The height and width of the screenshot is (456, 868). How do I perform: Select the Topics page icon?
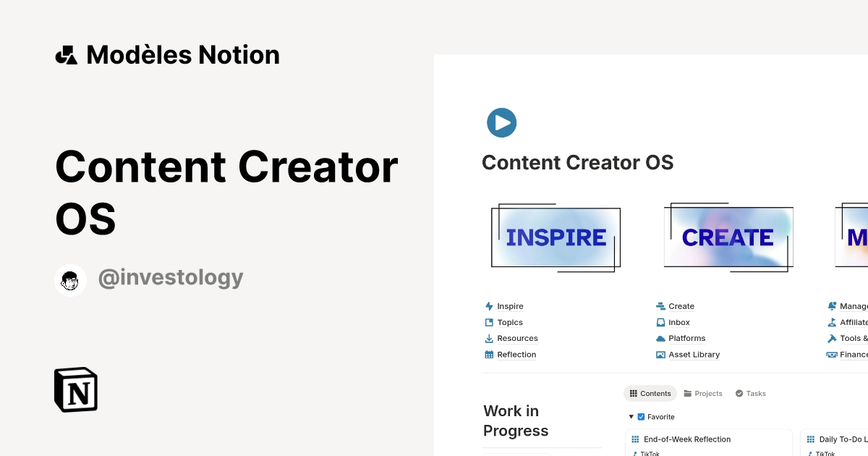click(489, 322)
